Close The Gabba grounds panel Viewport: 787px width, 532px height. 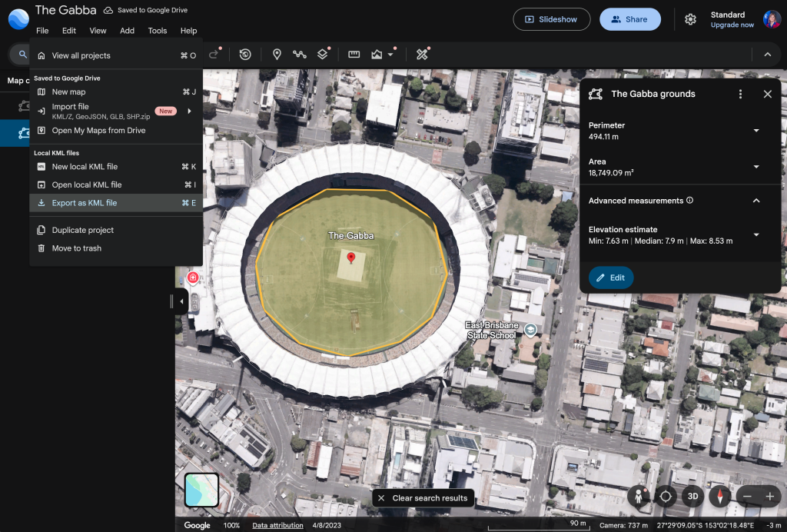pyautogui.click(x=767, y=94)
